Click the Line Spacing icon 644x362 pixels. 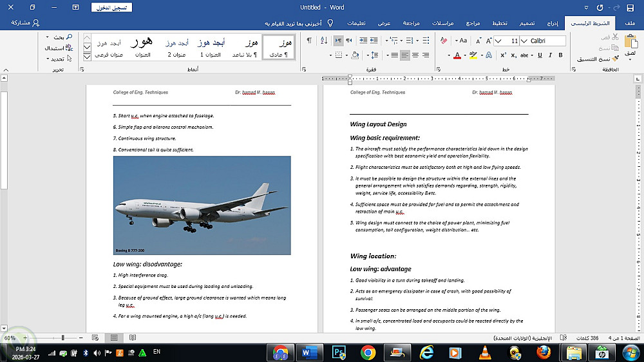coord(374,55)
